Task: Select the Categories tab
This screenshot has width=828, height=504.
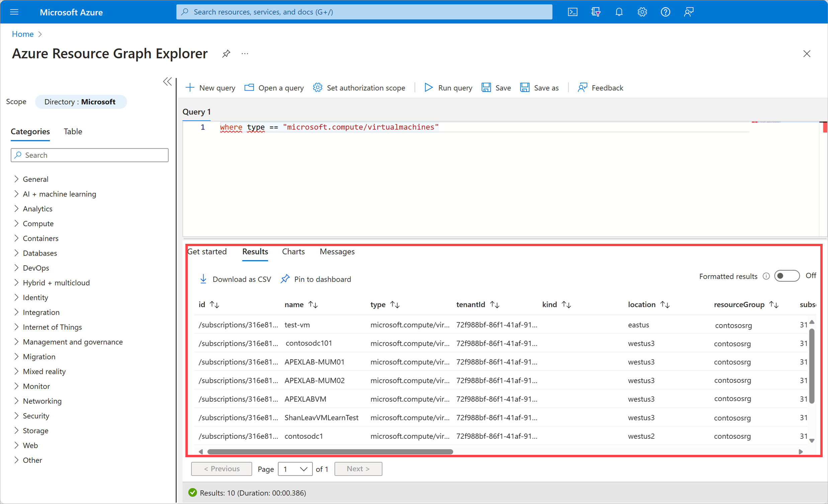Action: [30, 132]
